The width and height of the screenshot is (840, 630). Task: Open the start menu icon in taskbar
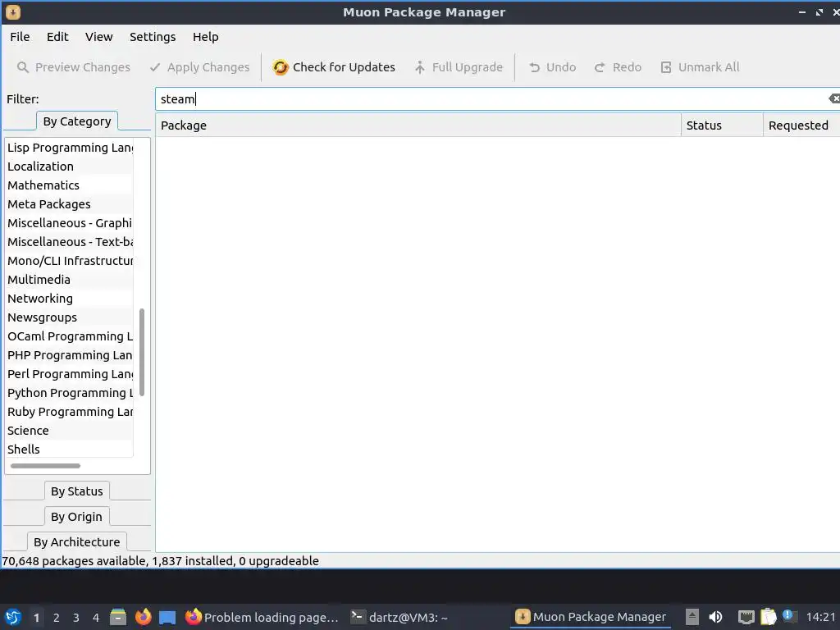click(13, 617)
